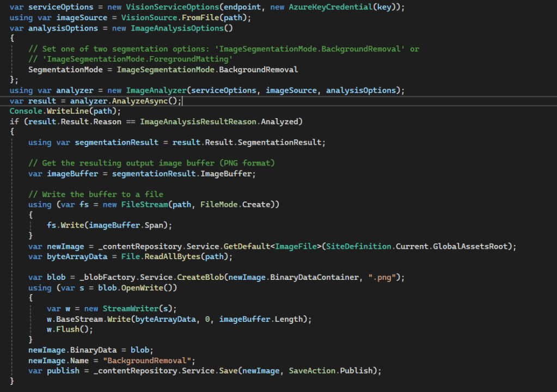The image size is (557, 392).
Task: Click the ImageFile generic type argument
Action: tap(296, 247)
